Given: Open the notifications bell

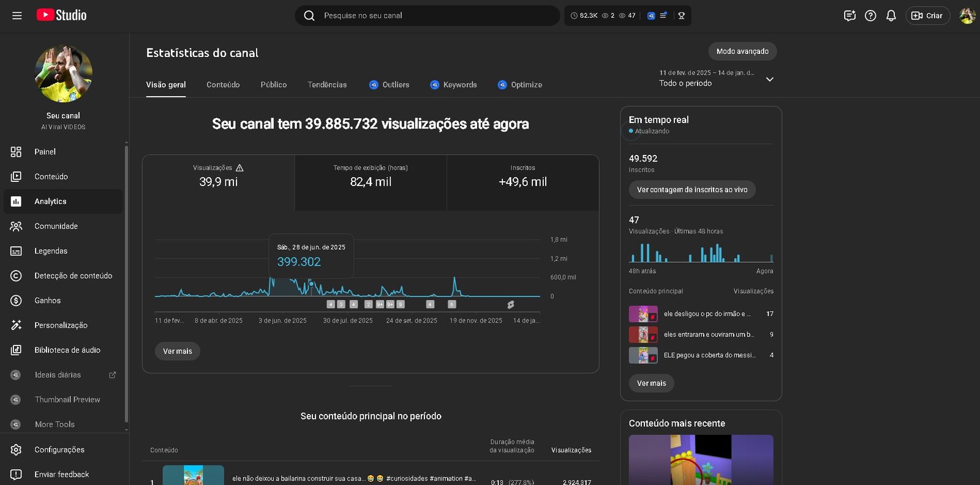Looking at the screenshot, I should pos(891,16).
